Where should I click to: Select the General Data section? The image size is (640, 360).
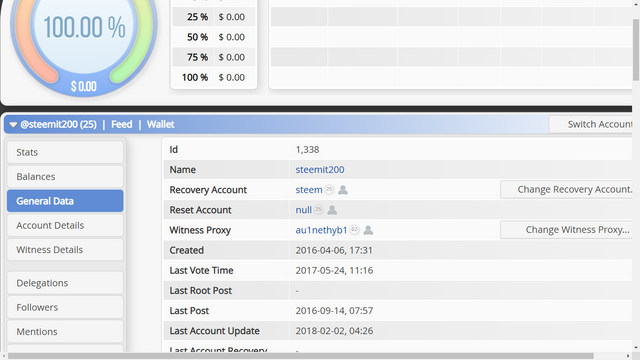click(65, 201)
